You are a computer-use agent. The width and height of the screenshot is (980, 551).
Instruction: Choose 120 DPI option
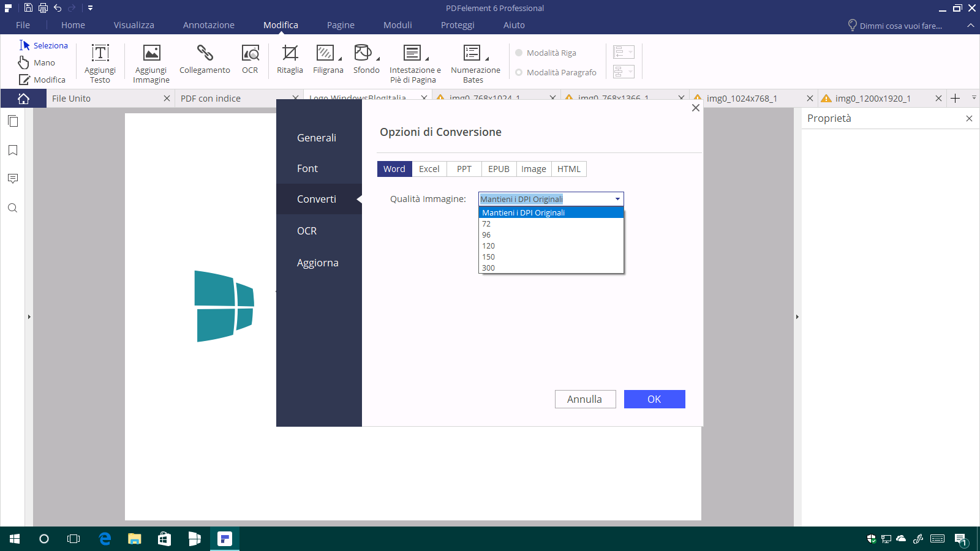551,246
